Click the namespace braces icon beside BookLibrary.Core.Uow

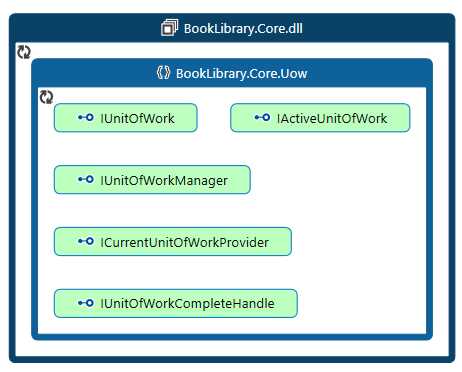[163, 72]
